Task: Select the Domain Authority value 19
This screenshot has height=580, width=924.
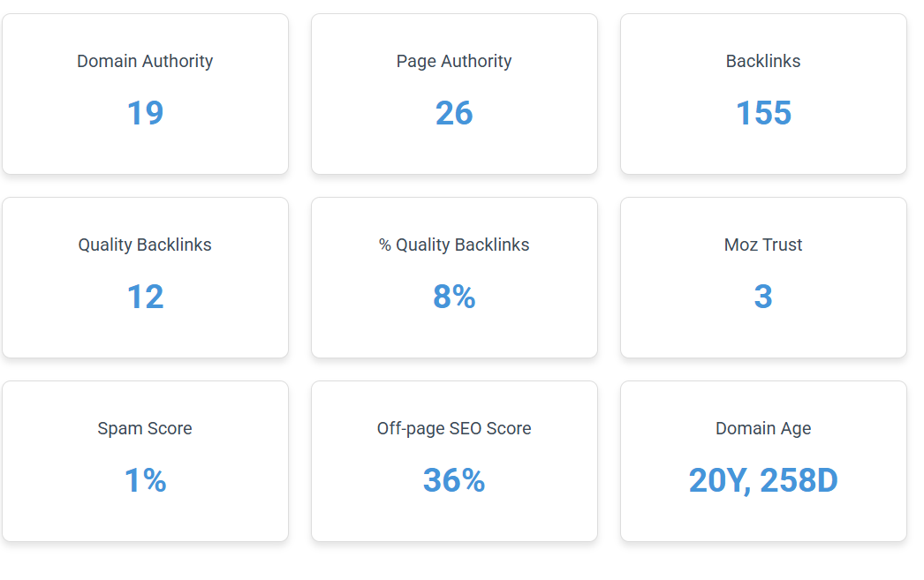Action: (145, 113)
